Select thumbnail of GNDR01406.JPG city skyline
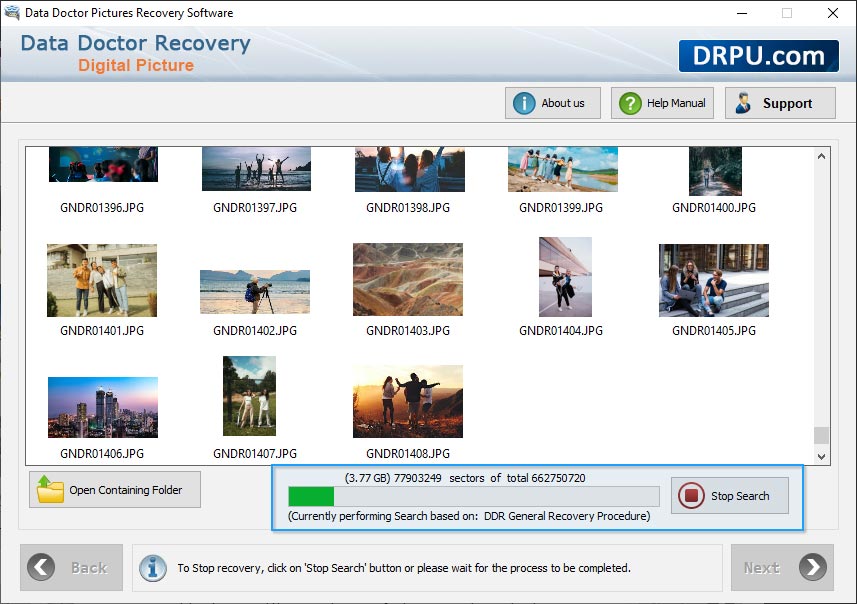This screenshot has height=604, width=857. point(103,407)
